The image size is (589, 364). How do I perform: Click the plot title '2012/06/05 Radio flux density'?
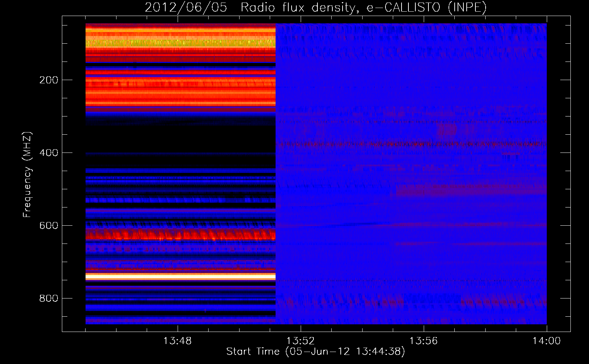tap(316, 7)
